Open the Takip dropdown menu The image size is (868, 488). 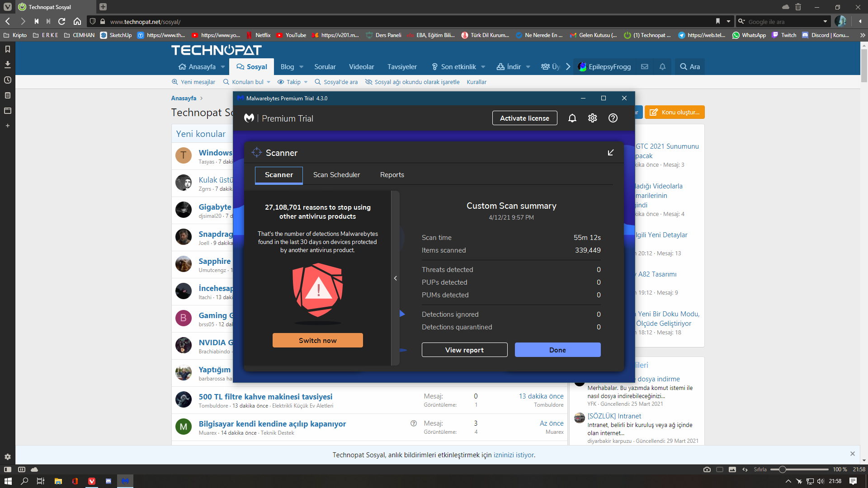(306, 82)
